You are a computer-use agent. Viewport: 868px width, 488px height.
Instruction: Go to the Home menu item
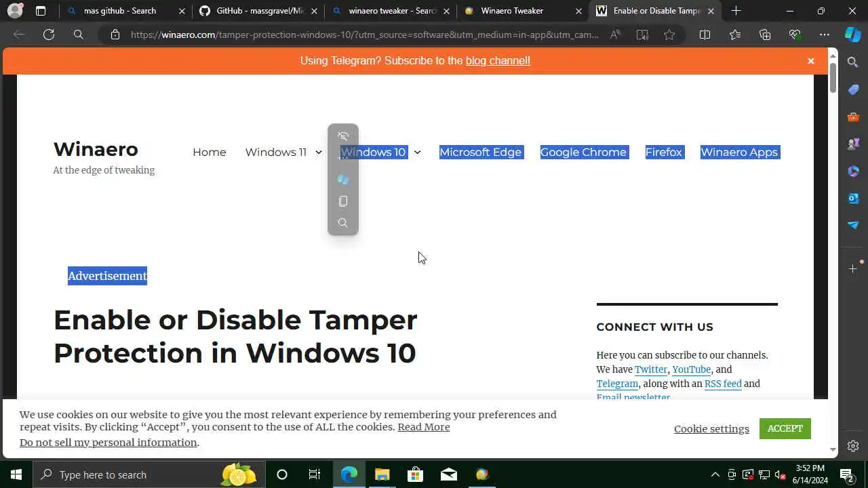click(209, 152)
